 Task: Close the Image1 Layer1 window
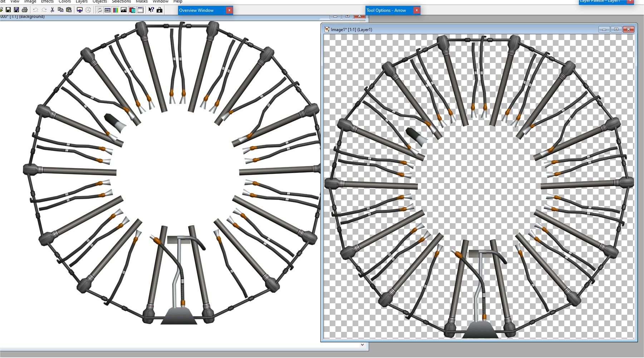click(629, 29)
